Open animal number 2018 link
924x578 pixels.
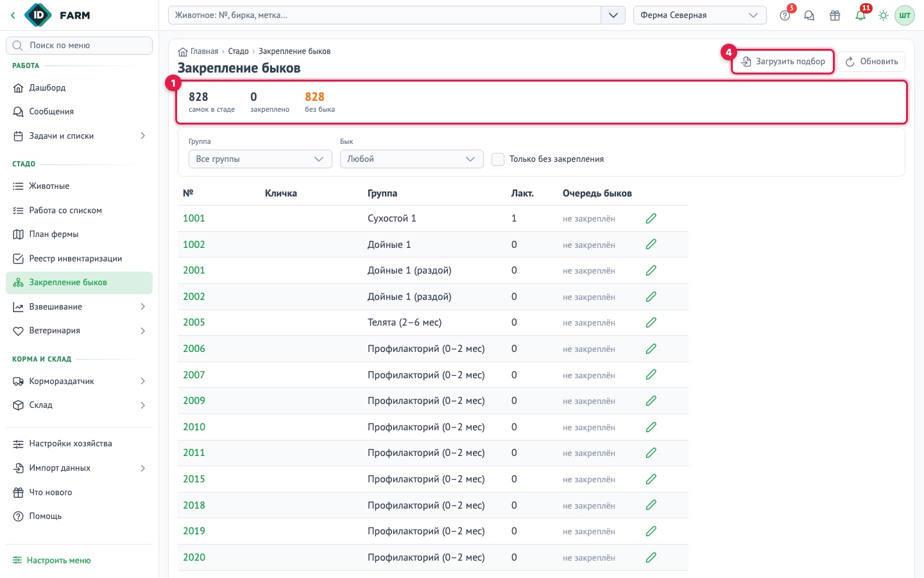(x=194, y=505)
